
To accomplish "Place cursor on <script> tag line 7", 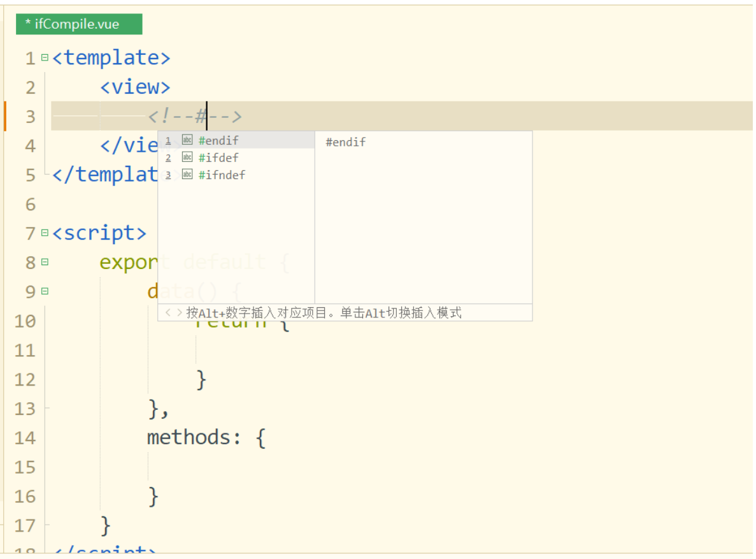I will pyautogui.click(x=99, y=233).
